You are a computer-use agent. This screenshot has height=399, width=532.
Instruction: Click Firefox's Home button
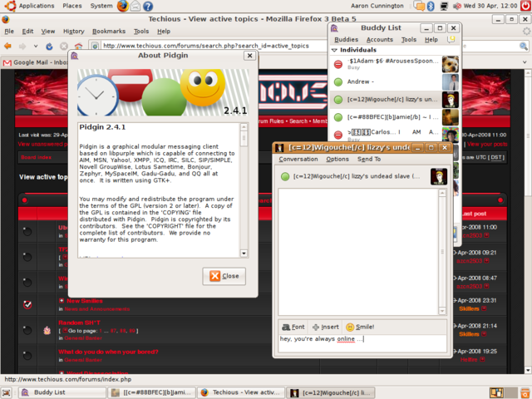click(x=78, y=46)
